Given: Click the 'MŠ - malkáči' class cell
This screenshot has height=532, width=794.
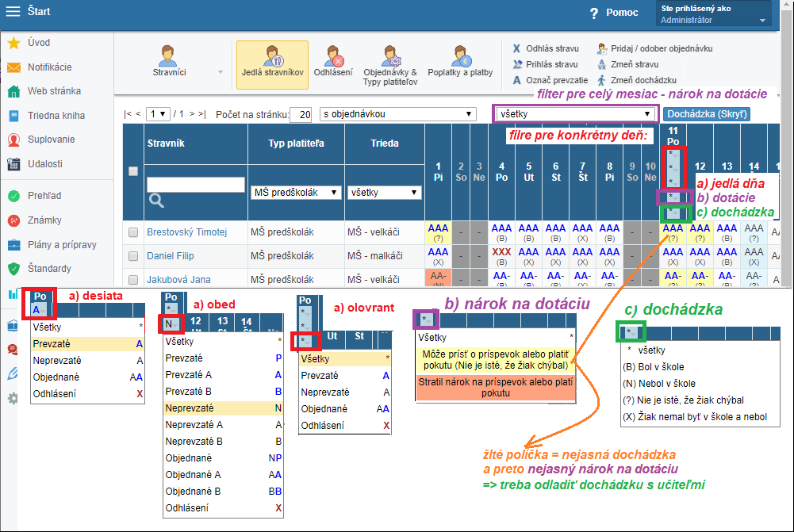Looking at the screenshot, I should tap(385, 256).
